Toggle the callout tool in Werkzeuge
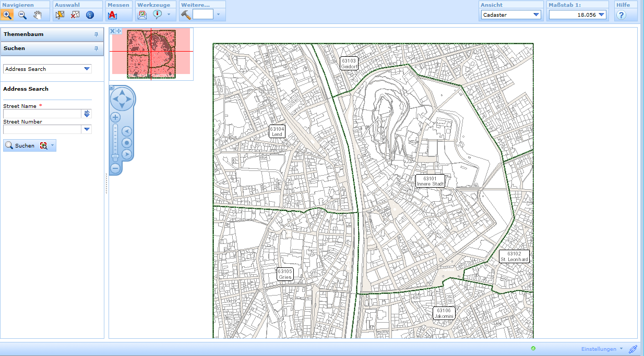This screenshot has width=644, height=356. click(x=157, y=14)
